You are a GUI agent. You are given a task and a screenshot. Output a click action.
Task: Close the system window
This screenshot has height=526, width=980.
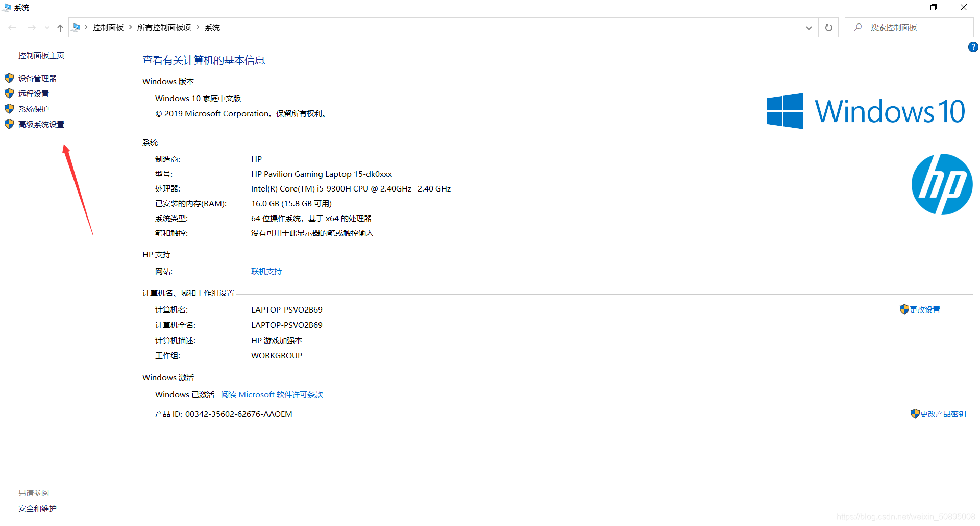(964, 7)
